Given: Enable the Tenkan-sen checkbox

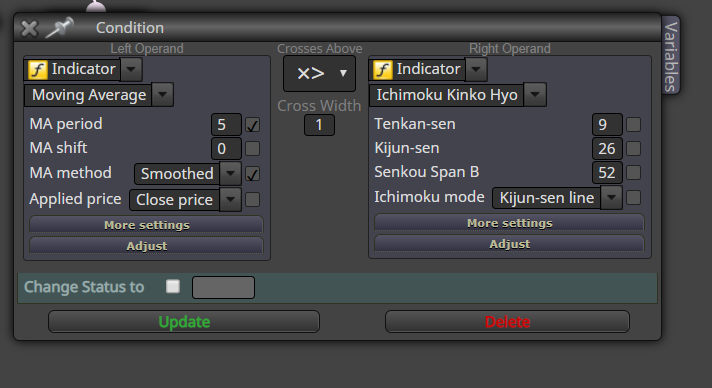Looking at the screenshot, I should pos(633,124).
